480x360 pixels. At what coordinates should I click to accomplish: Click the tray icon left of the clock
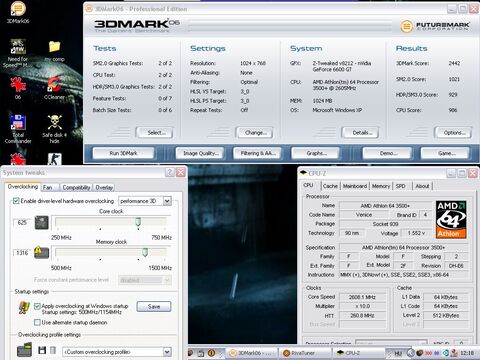tap(454, 353)
